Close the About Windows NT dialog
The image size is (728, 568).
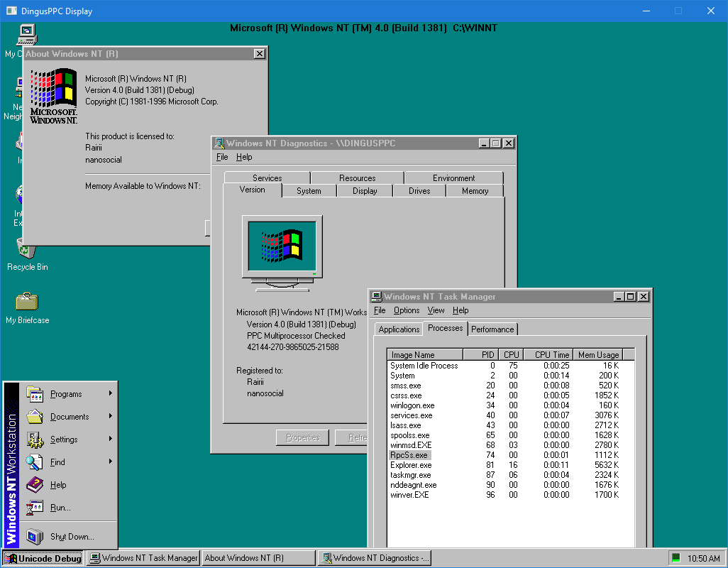click(260, 54)
